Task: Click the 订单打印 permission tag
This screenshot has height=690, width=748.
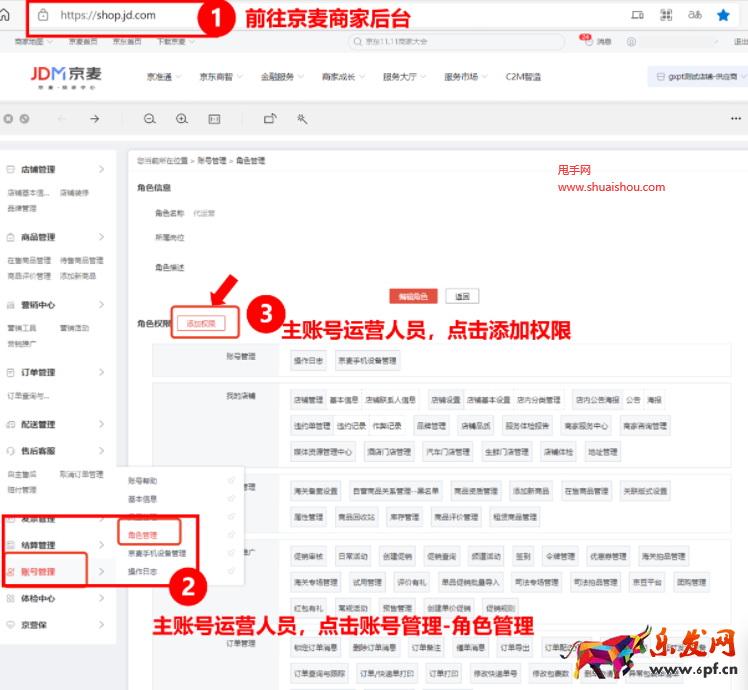Action: click(x=444, y=673)
